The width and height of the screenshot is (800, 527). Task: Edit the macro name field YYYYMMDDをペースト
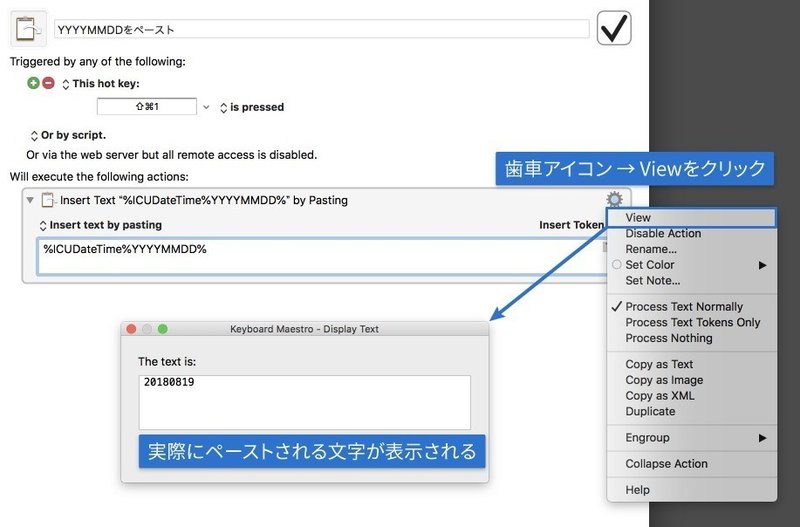321,29
